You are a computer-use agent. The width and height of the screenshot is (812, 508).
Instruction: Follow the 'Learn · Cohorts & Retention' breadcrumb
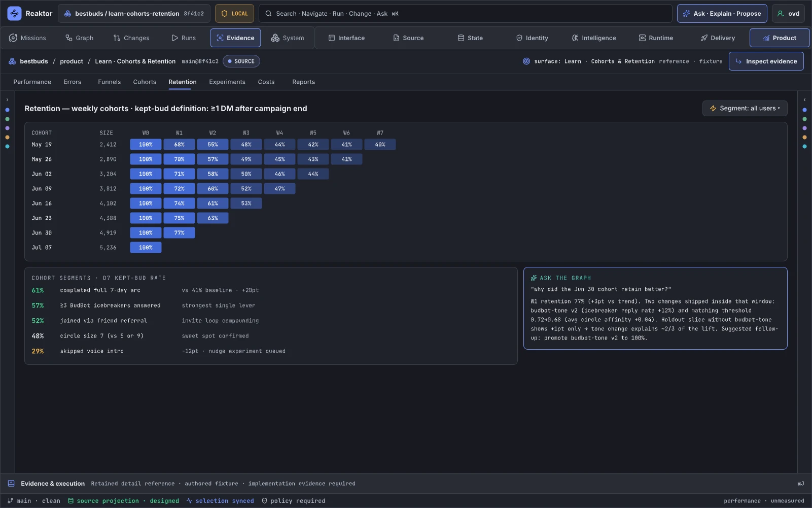(x=135, y=61)
